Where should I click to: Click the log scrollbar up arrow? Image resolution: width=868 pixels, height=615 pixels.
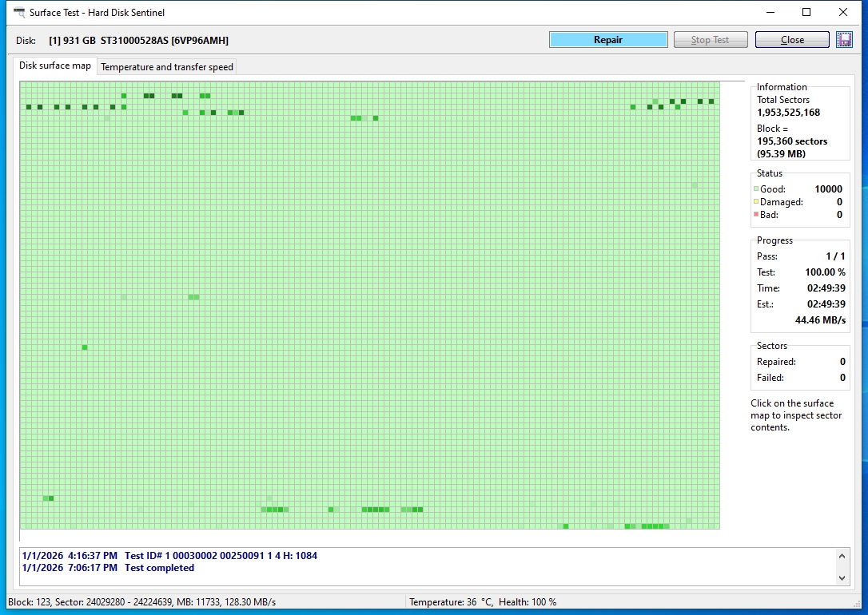coord(842,556)
